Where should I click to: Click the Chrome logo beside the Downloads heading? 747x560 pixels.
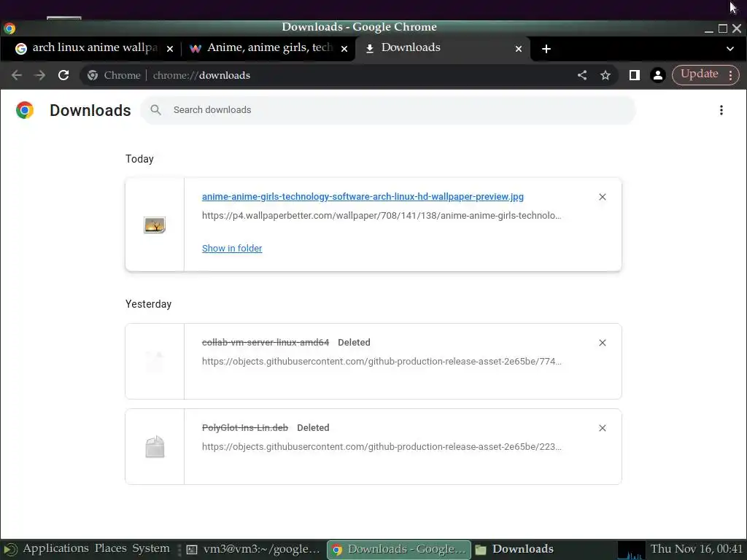tap(25, 110)
